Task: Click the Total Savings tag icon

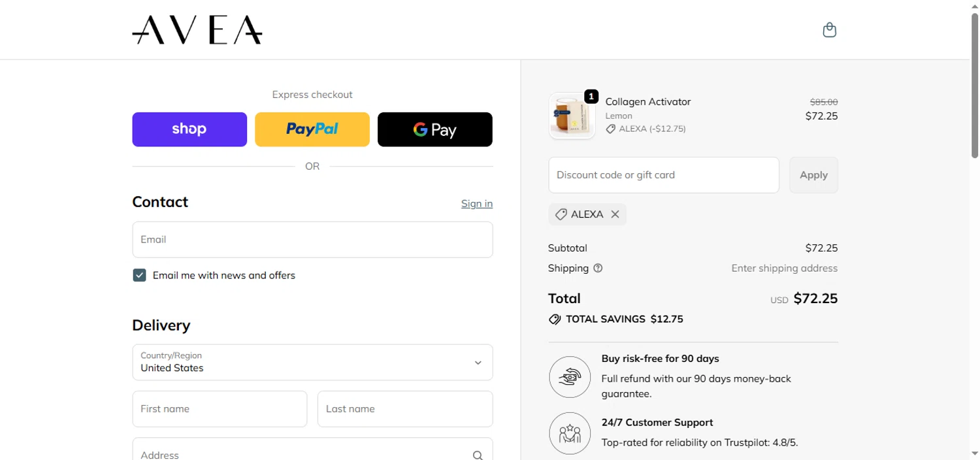Action: pos(555,320)
